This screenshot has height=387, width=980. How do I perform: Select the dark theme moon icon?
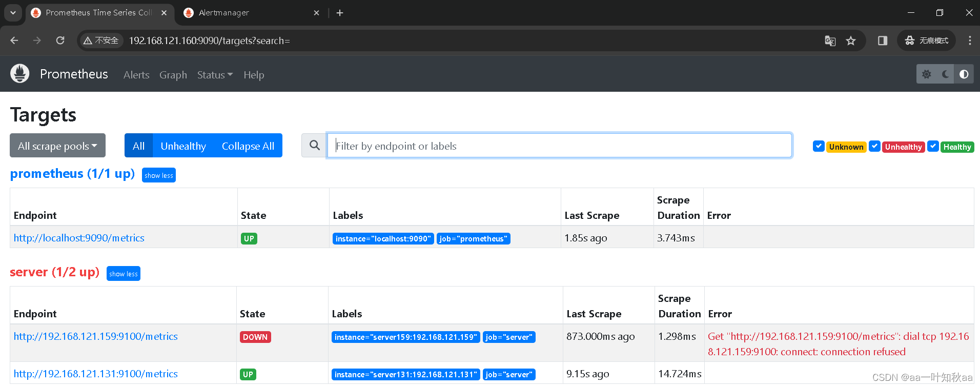pos(945,74)
